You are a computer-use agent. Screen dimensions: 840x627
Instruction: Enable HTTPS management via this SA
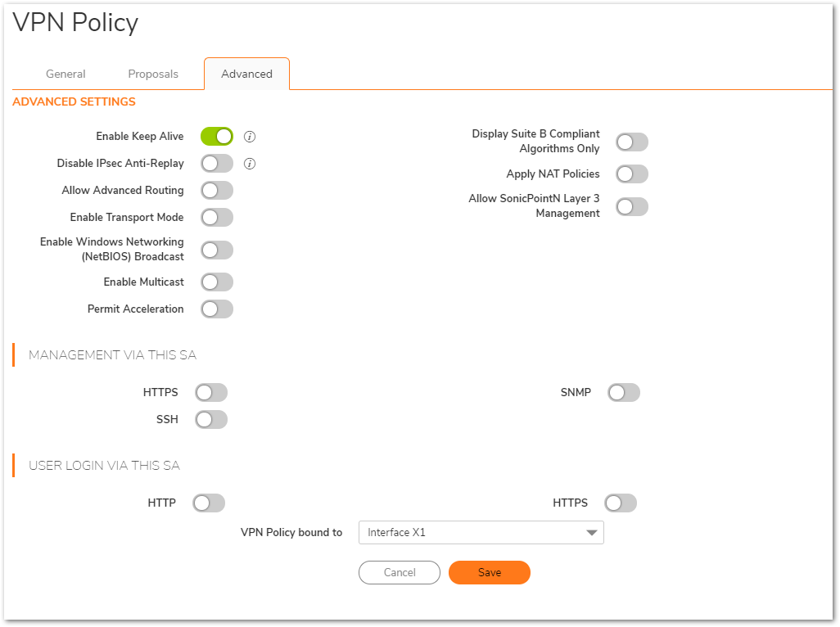[x=211, y=392]
